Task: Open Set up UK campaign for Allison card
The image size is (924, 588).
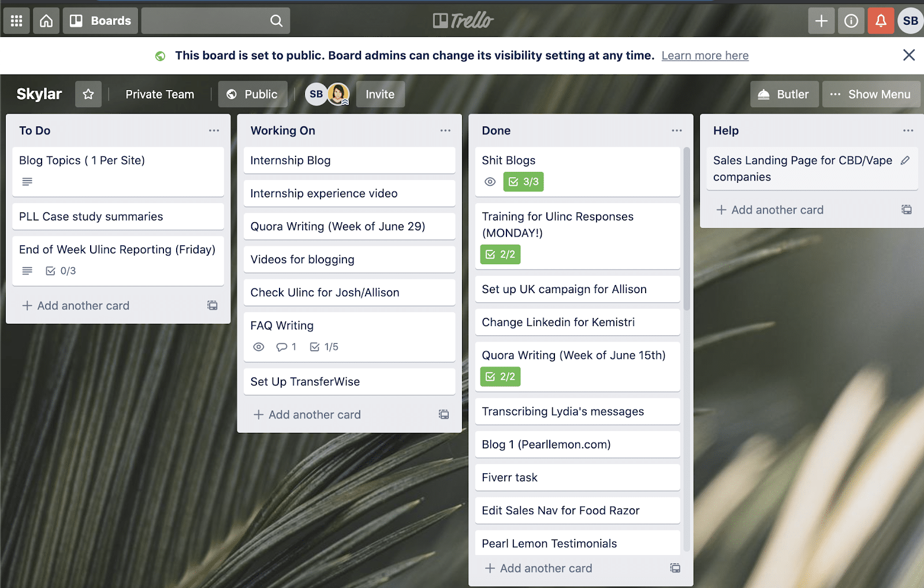Action: pyautogui.click(x=577, y=289)
